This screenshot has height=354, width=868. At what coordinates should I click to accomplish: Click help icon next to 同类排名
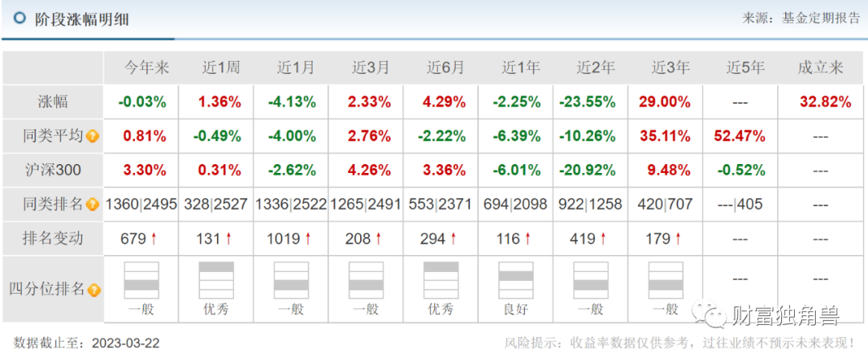92,204
